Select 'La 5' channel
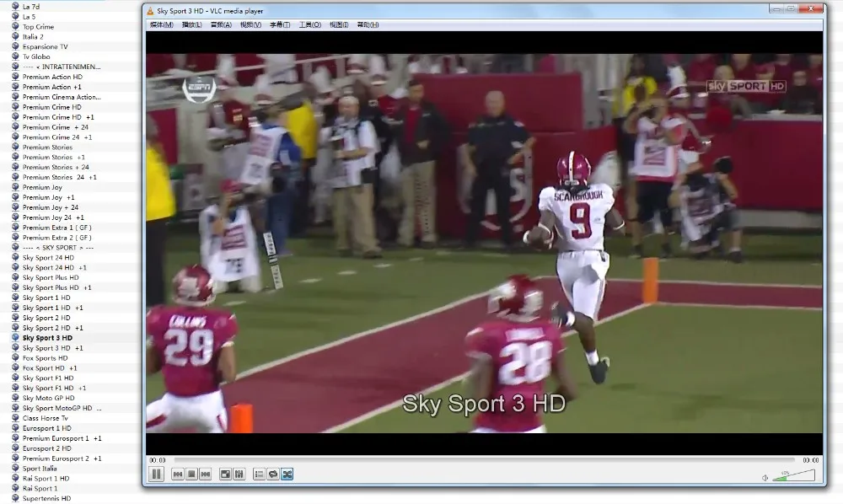Image resolution: width=843 pixels, height=504 pixels. pos(29,17)
